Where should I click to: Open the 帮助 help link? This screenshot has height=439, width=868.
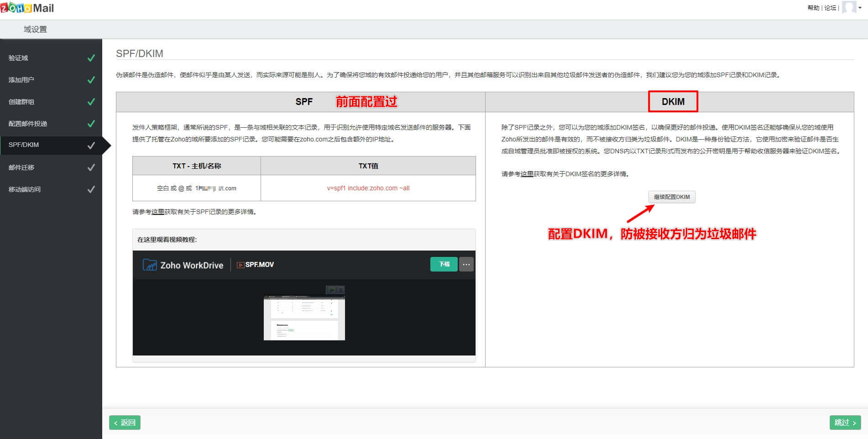click(813, 7)
